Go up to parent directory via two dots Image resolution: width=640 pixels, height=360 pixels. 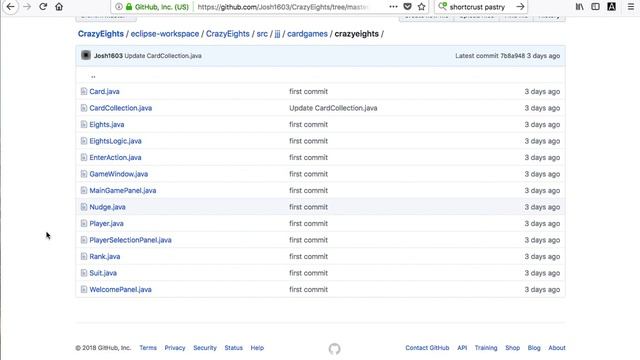point(93,76)
